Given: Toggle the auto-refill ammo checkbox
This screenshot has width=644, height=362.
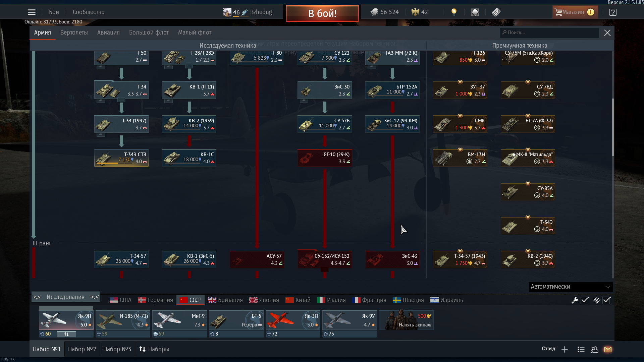Looking at the screenshot, I should pyautogui.click(x=606, y=300).
